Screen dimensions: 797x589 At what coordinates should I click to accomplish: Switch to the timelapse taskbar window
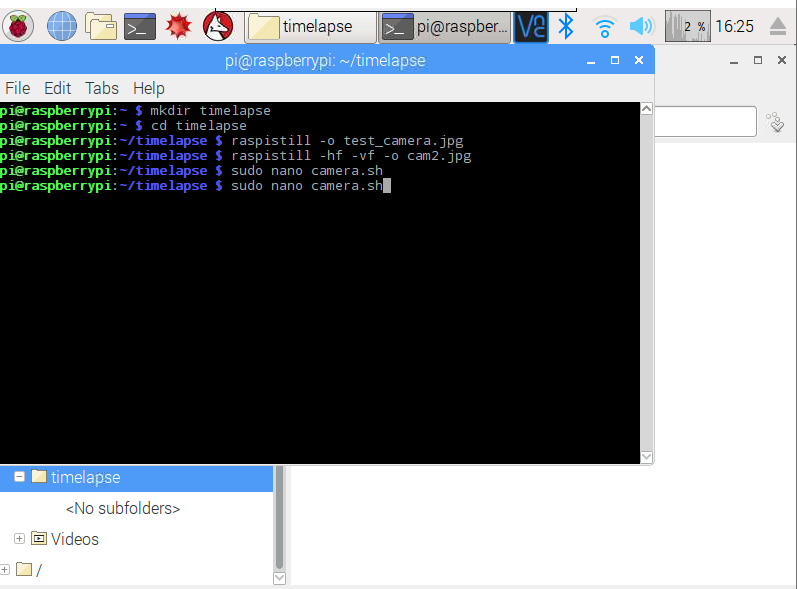311,27
